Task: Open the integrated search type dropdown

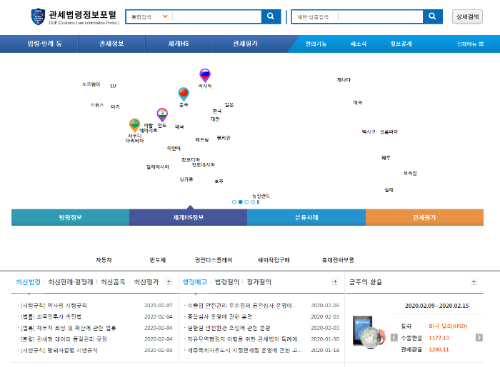Action: click(150, 17)
